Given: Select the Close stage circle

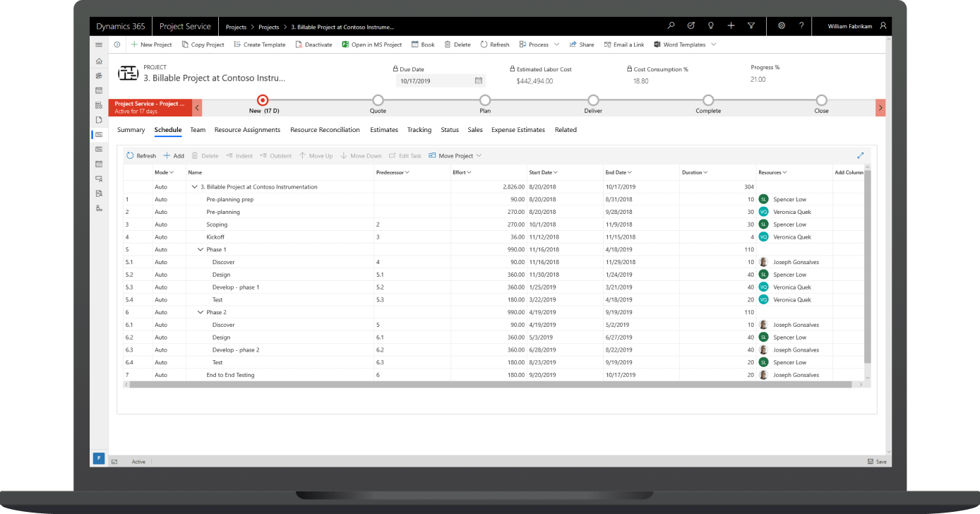Looking at the screenshot, I should 821,100.
